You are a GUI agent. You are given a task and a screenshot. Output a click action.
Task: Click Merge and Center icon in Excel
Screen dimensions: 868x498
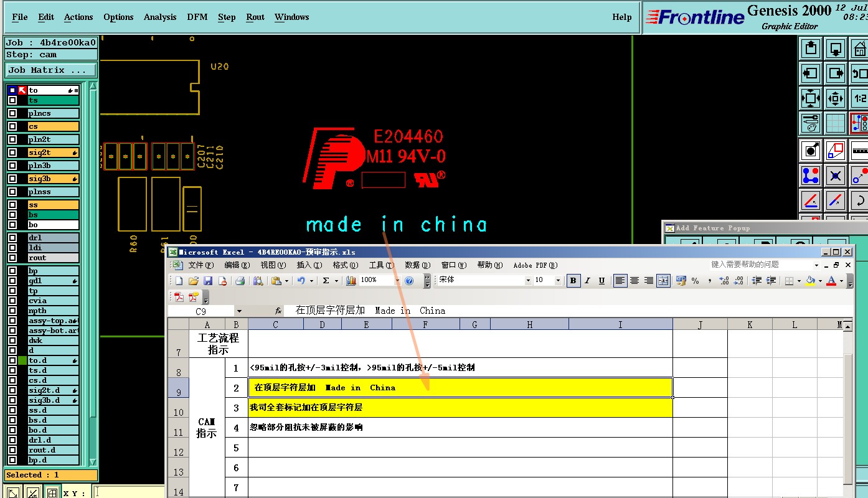663,281
